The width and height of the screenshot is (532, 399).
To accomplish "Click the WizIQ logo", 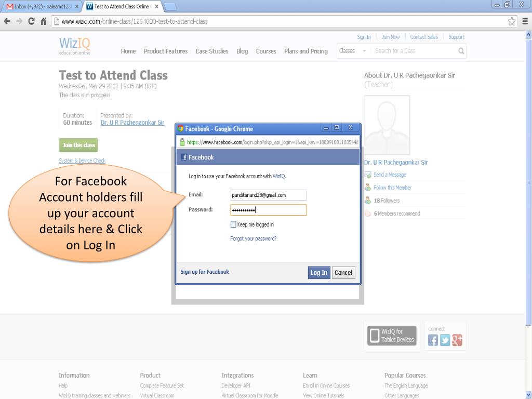I will 75,46.
